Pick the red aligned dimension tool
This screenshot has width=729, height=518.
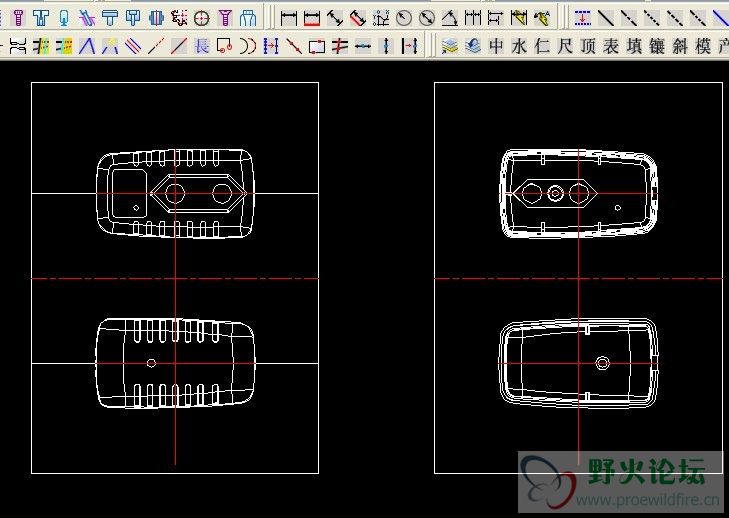358,18
